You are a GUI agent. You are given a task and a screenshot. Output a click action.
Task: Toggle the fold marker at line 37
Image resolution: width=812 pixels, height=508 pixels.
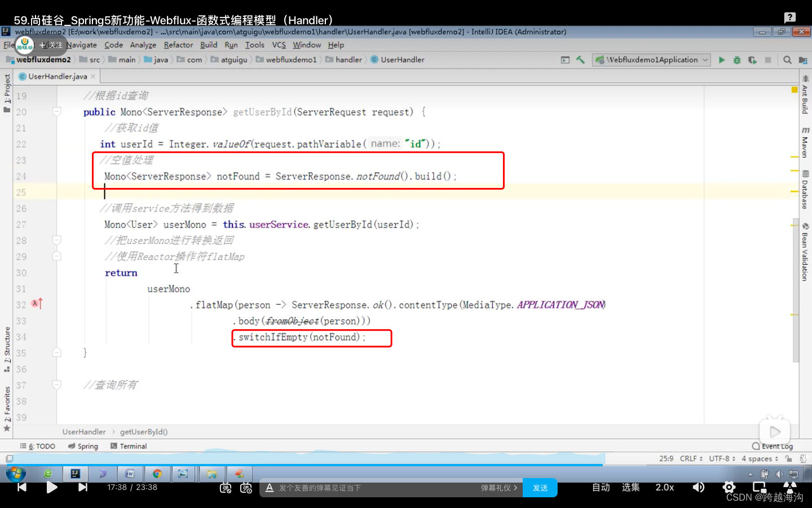click(57, 385)
